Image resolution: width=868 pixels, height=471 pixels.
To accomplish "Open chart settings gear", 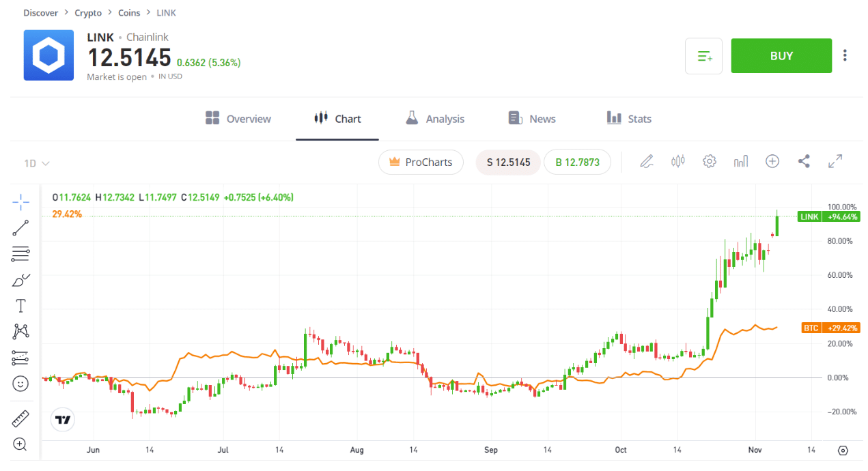I will 710,162.
